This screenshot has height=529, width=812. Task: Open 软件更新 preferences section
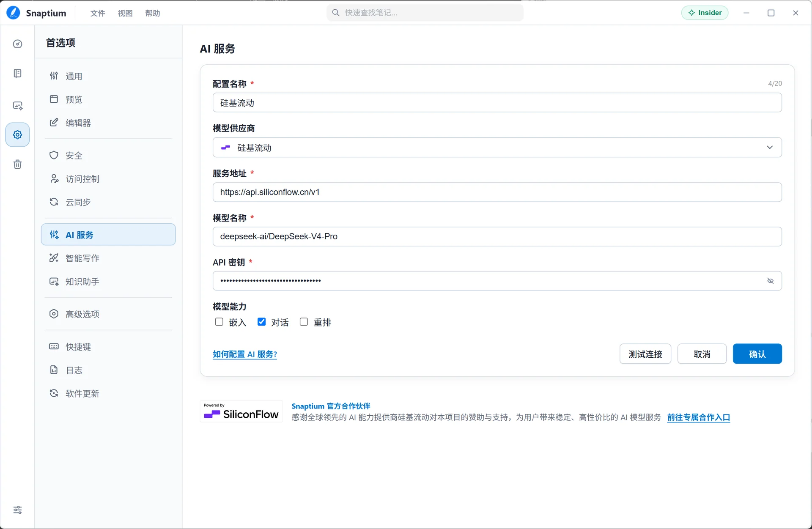point(108,393)
